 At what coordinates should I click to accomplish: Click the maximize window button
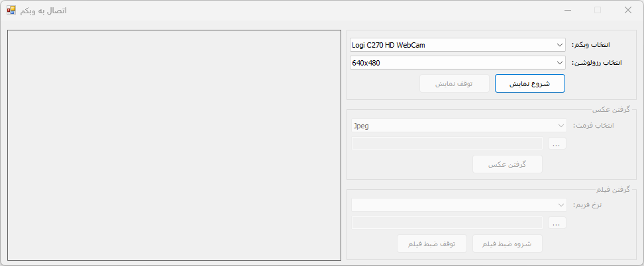[x=598, y=11]
